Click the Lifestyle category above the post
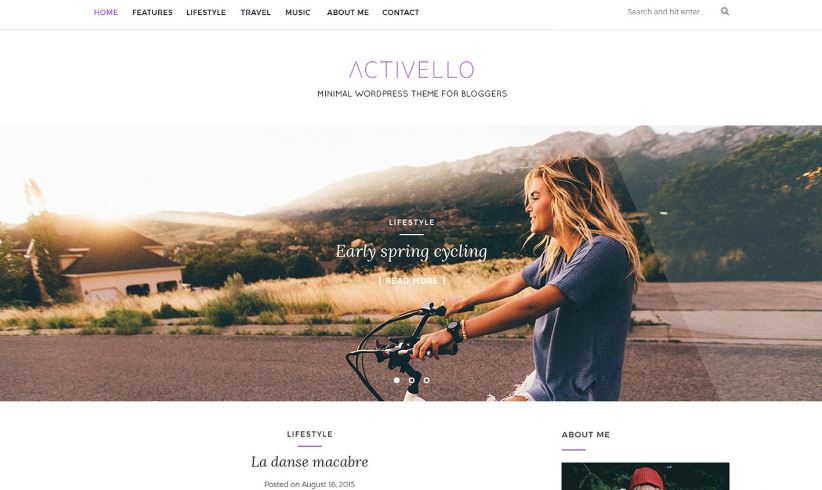This screenshot has width=822, height=490. [309, 434]
